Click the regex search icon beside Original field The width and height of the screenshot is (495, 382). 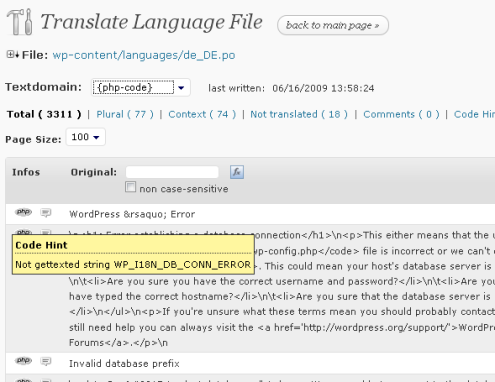pos(237,172)
